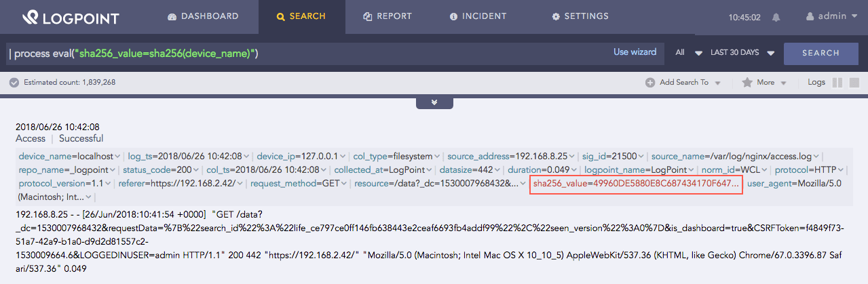
Task: Click the Use wizard link
Action: click(635, 52)
